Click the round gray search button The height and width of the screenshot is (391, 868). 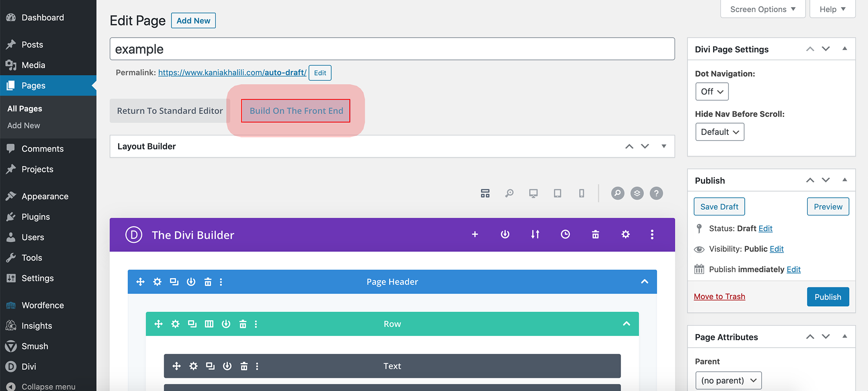click(x=618, y=193)
